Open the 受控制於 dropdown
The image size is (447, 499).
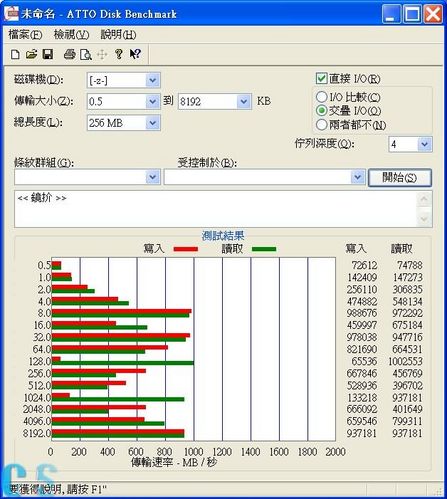(x=358, y=177)
